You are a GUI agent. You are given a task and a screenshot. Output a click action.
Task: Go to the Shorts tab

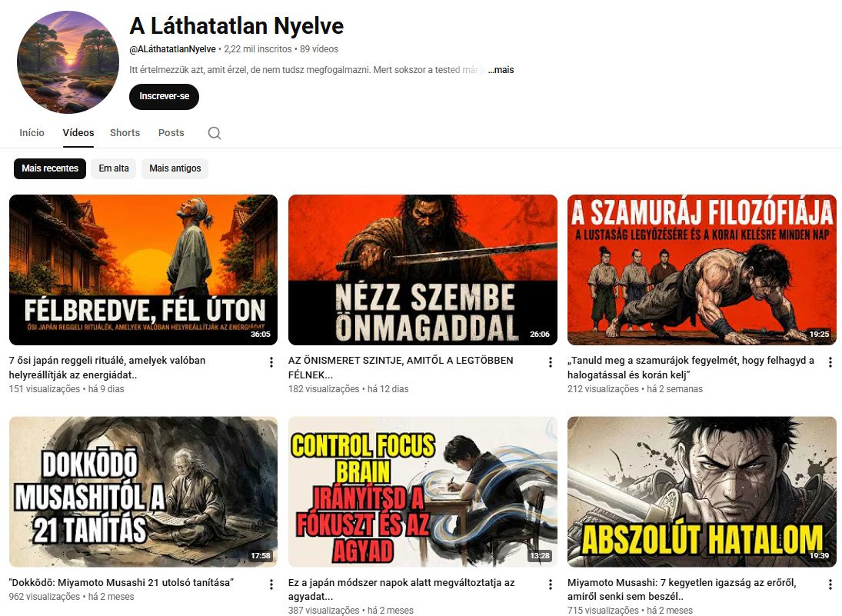click(x=125, y=132)
